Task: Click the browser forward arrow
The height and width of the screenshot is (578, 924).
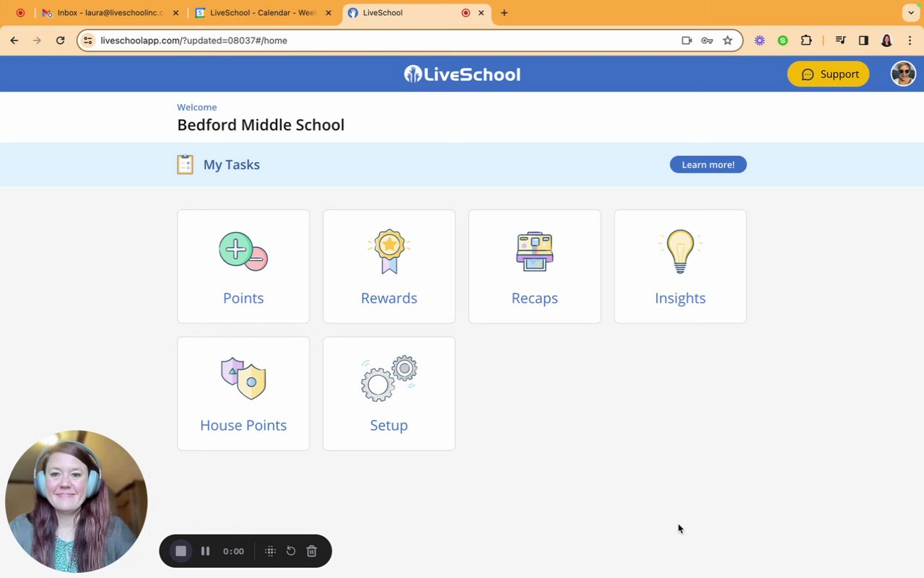Action: (x=38, y=40)
